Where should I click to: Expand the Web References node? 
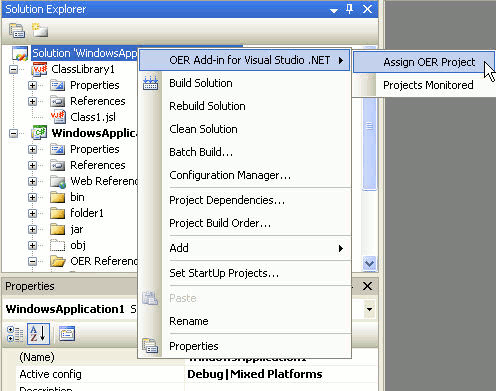point(32,181)
